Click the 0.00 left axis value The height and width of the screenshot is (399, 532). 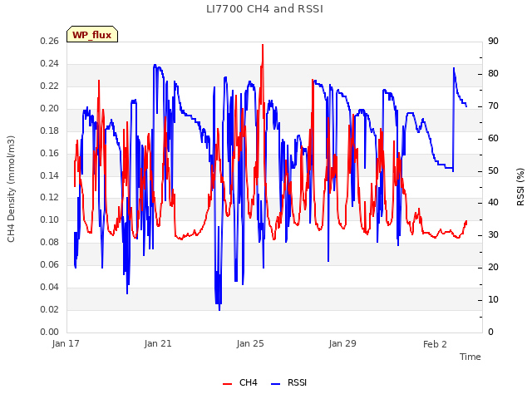(50, 332)
